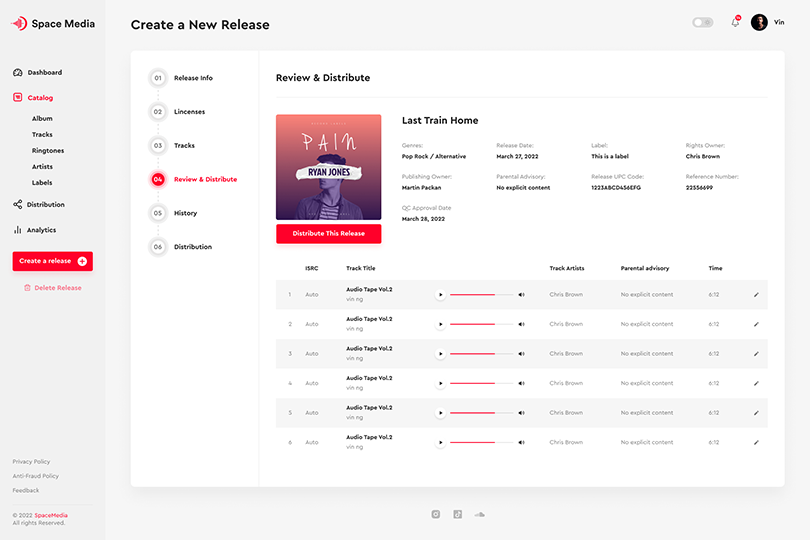The image size is (810, 540).
Task: Open the SoundCloud icon in footer
Action: [479, 514]
